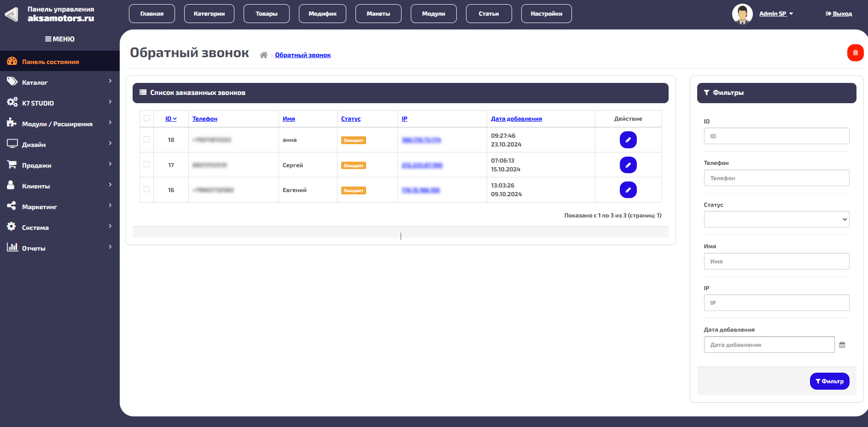Toggle the МЕНЮ hamburger icon

point(48,39)
